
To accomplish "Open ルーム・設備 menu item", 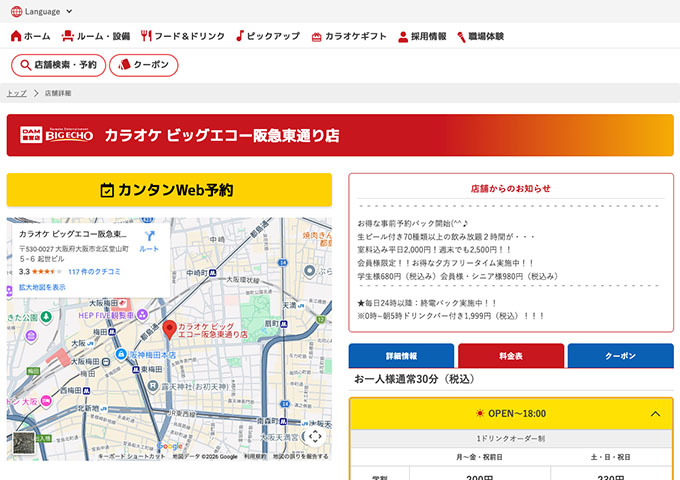I will (x=96, y=36).
